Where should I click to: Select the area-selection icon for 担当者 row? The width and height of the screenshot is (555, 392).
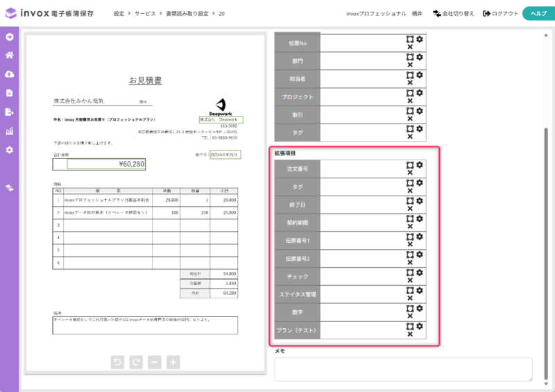pyautogui.click(x=410, y=74)
